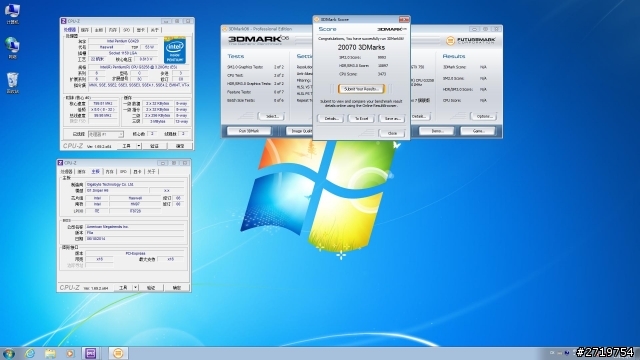Click the Intel Pentium logo badge in CPU-Z
This screenshot has height=360, width=640.
pos(175,50)
